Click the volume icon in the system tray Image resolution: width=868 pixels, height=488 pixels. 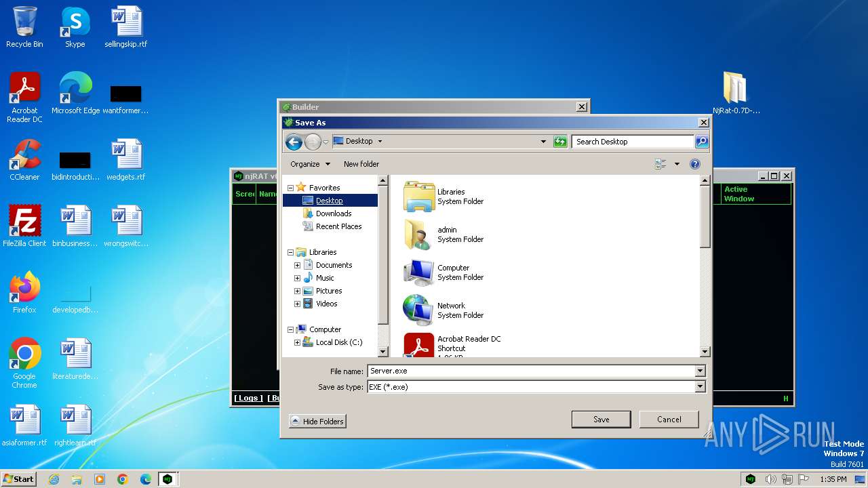(x=770, y=479)
